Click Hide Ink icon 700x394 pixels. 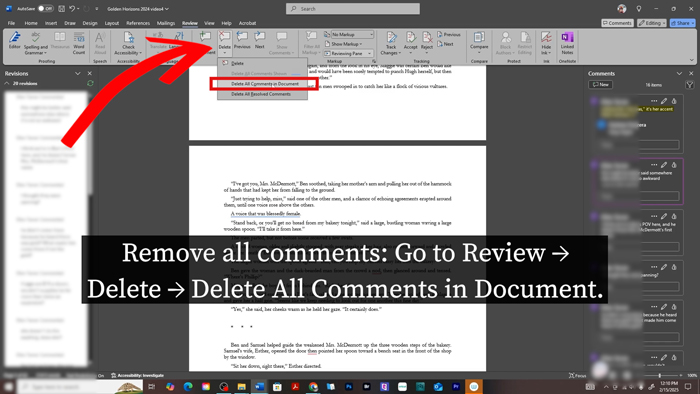click(x=546, y=37)
